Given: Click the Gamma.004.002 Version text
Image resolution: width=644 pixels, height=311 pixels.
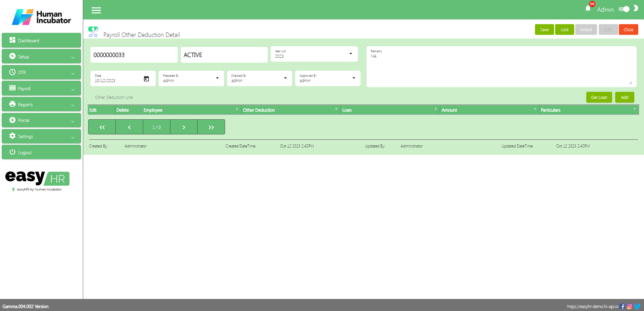Looking at the screenshot, I should [25, 306].
